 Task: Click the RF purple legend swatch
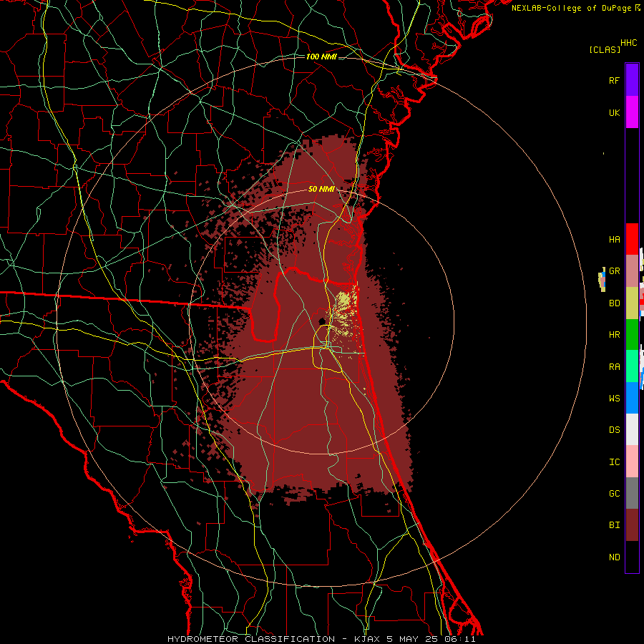[632, 80]
